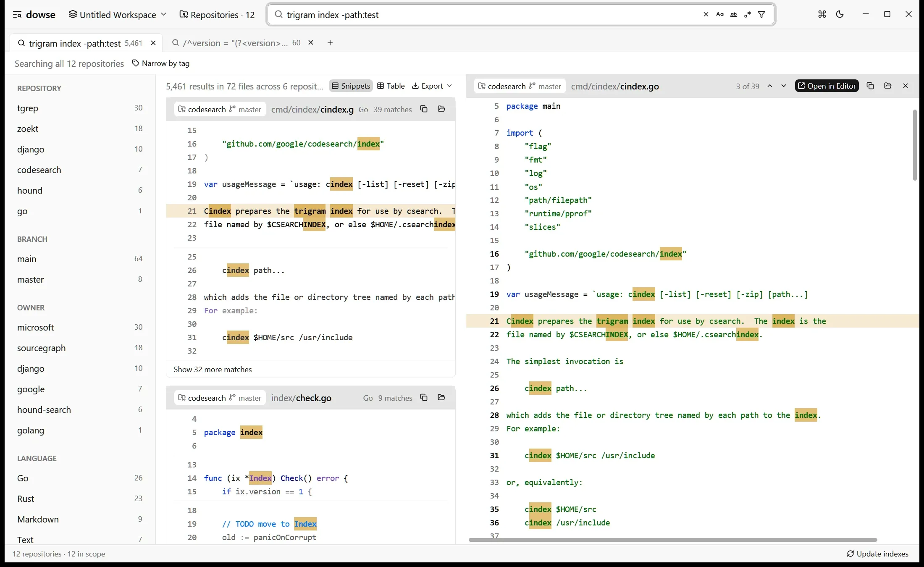Image resolution: width=924 pixels, height=567 pixels.
Task: Toggle whole-word match (ab) option
Action: (x=734, y=15)
